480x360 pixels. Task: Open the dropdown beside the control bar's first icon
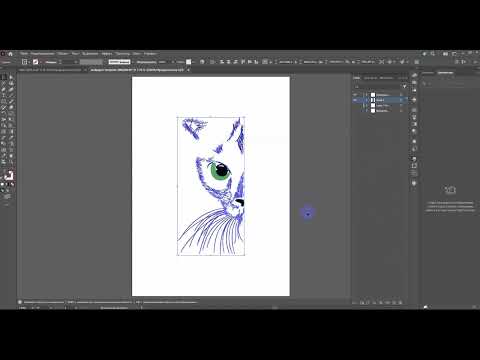29,62
